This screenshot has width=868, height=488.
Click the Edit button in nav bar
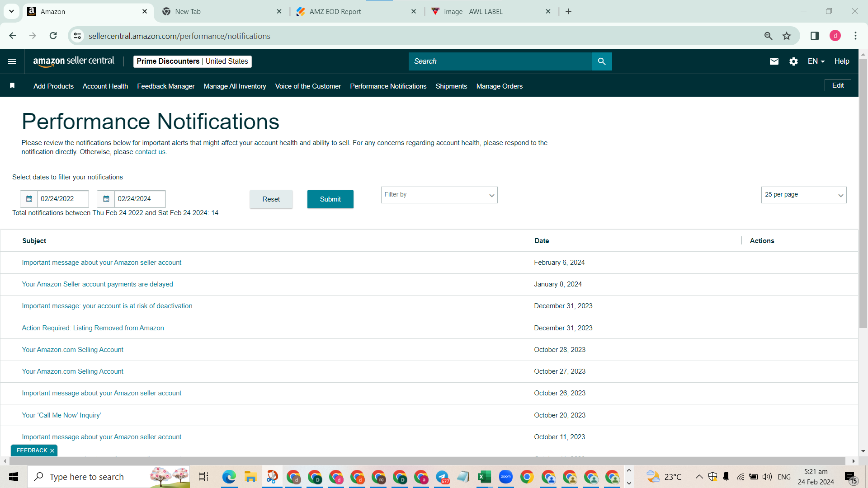coord(838,85)
